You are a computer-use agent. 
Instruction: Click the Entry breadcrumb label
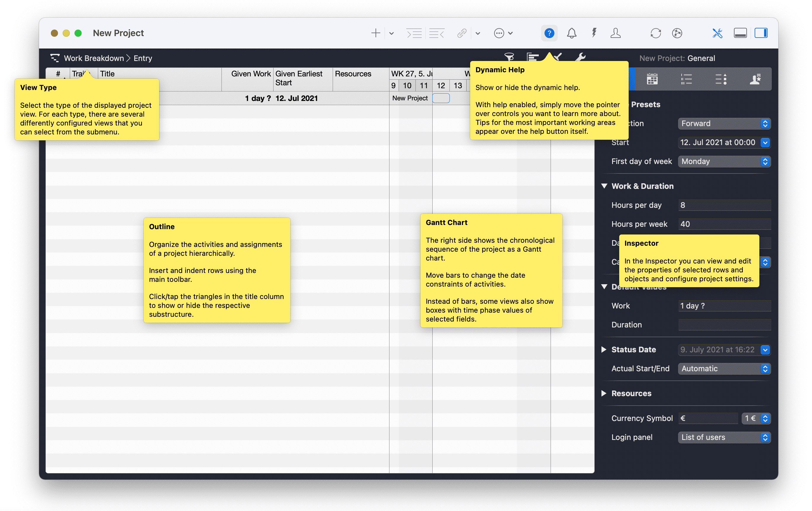coord(143,58)
